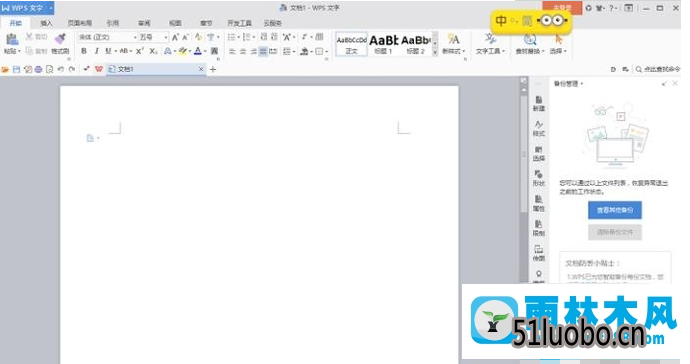Select the Format Painter brush icon
690x364 pixels.
(x=60, y=39)
